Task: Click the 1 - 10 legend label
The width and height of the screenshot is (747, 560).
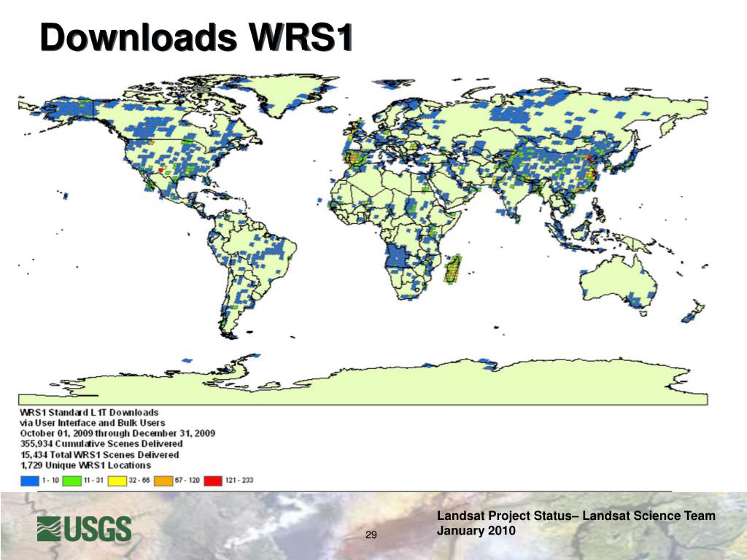Action: click(50, 480)
